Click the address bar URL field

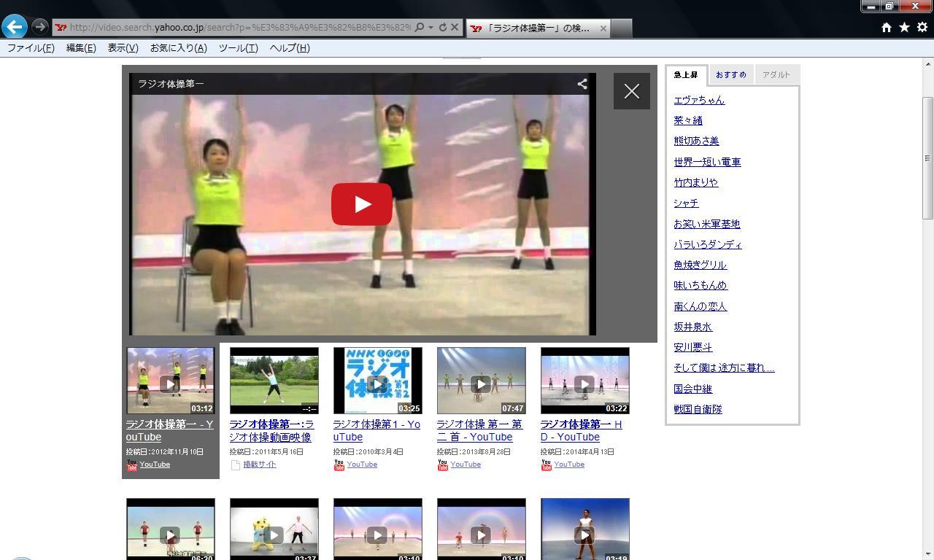(239, 28)
